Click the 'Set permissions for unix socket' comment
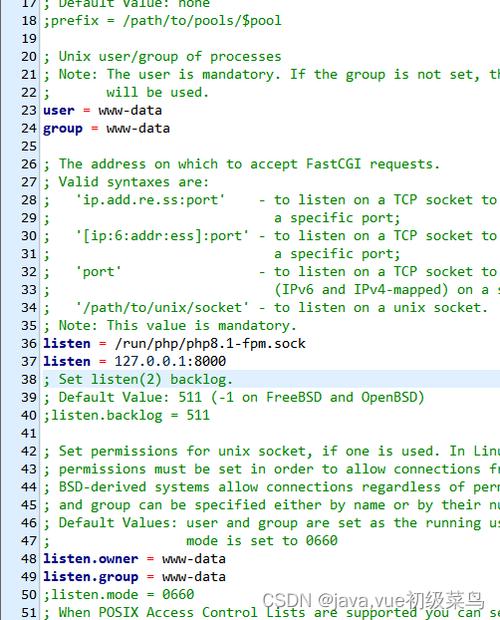500x620 pixels. (272, 451)
